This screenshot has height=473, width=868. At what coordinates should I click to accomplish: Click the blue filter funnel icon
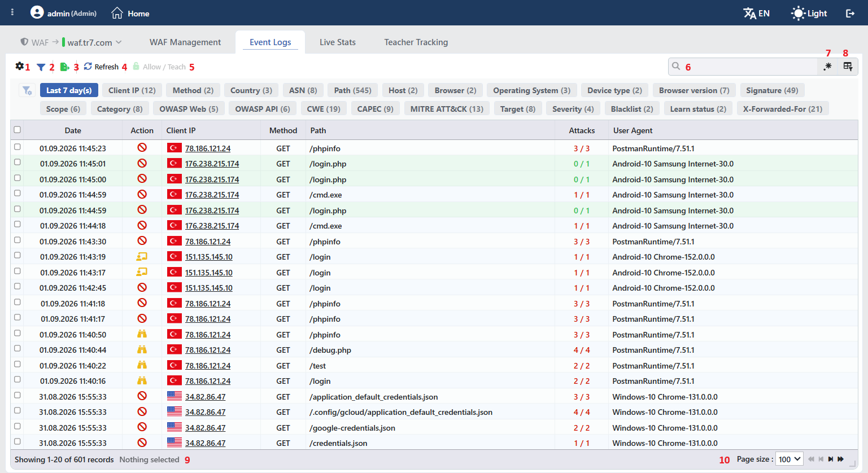click(41, 67)
